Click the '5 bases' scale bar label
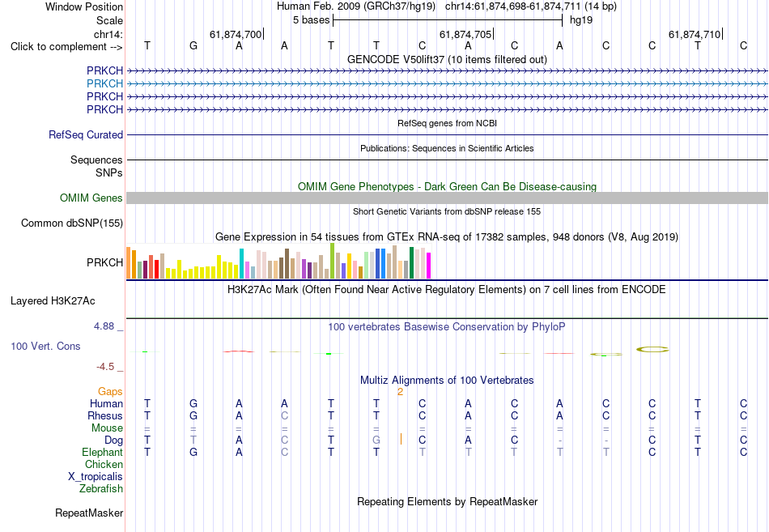 [x=311, y=20]
